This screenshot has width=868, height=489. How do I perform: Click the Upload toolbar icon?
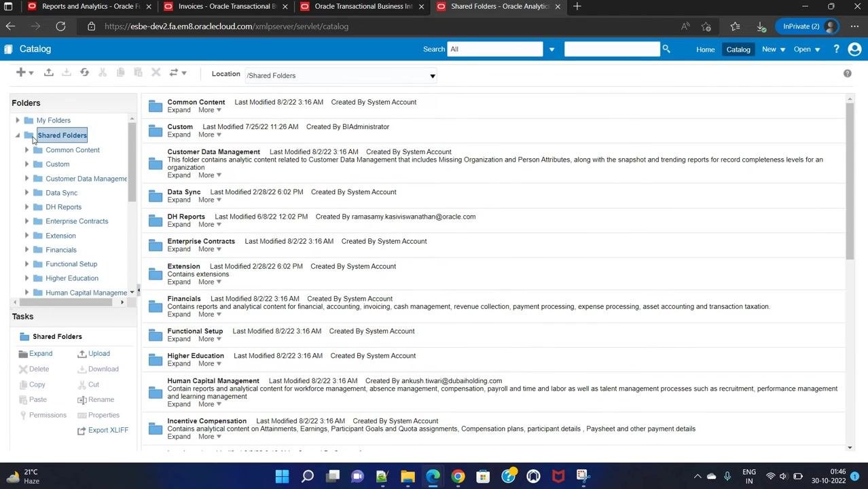[x=49, y=72]
